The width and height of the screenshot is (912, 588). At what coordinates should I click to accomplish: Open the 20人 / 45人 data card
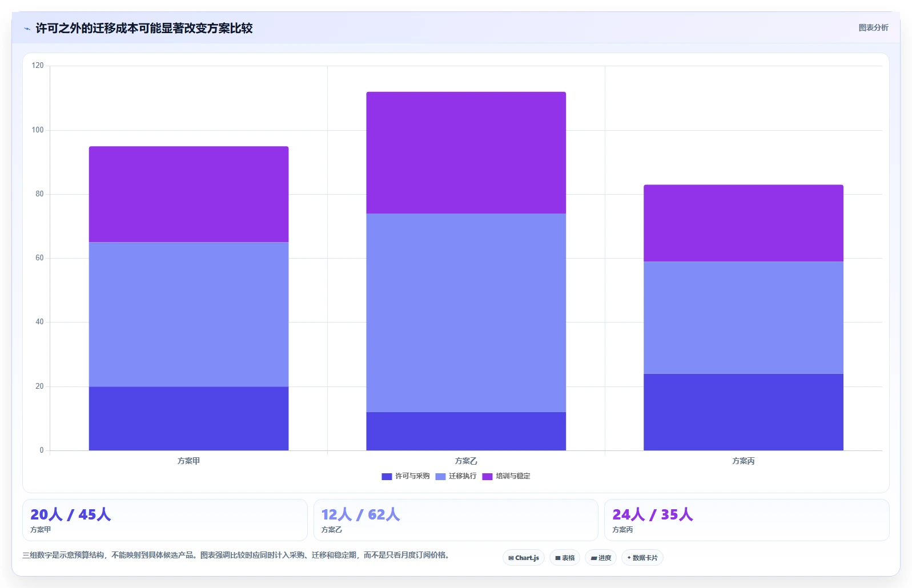(165, 520)
